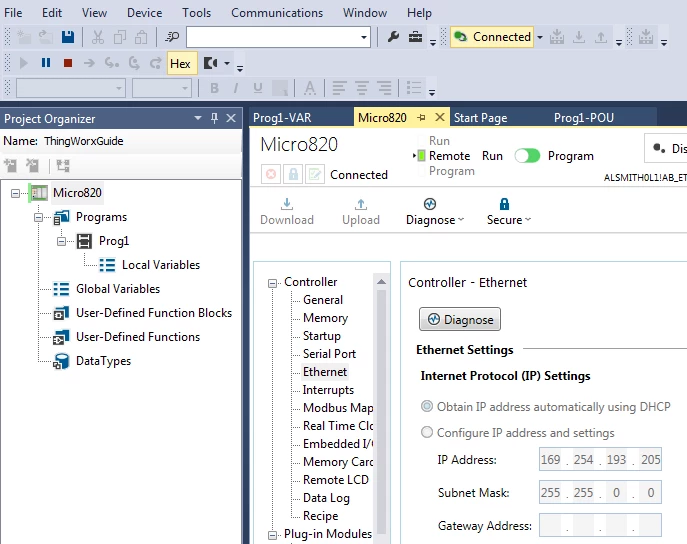The image size is (687, 544).
Task: Select Local Variables in project tree
Action: tap(161, 265)
